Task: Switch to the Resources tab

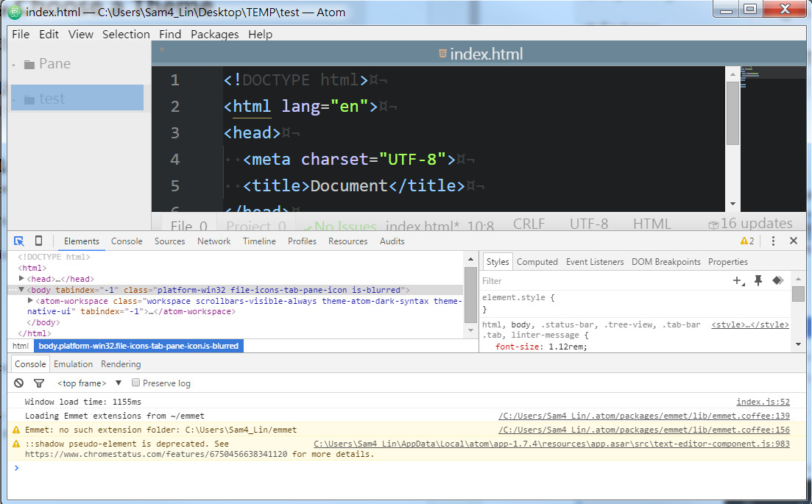Action: (347, 241)
